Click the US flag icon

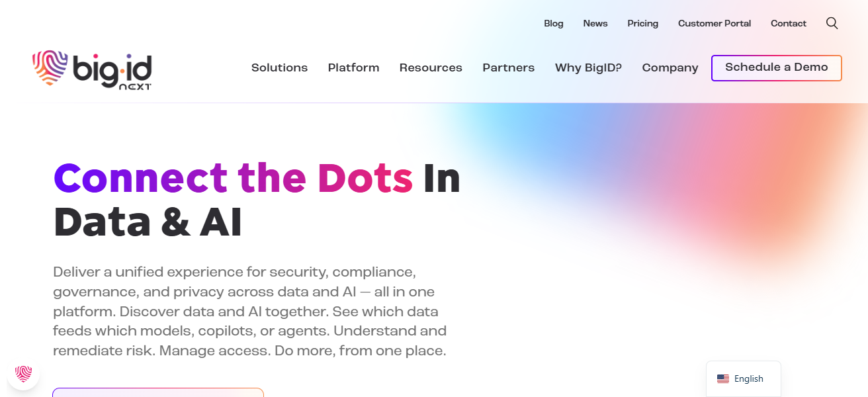pos(723,379)
